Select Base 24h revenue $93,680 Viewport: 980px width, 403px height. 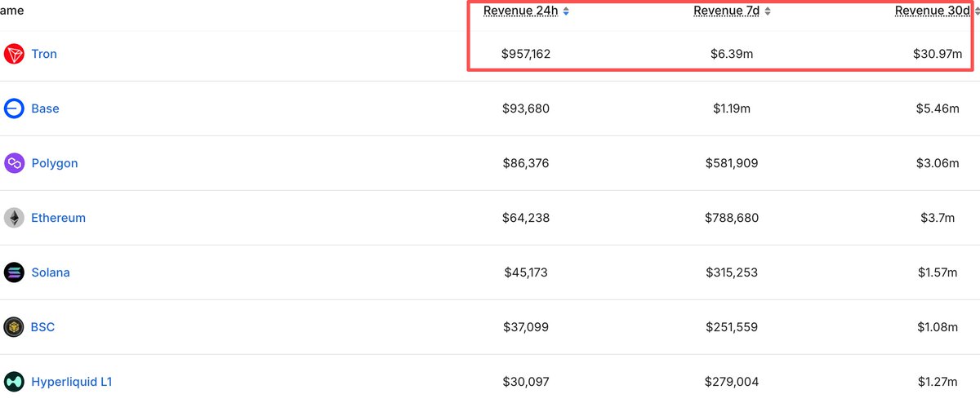pos(526,108)
